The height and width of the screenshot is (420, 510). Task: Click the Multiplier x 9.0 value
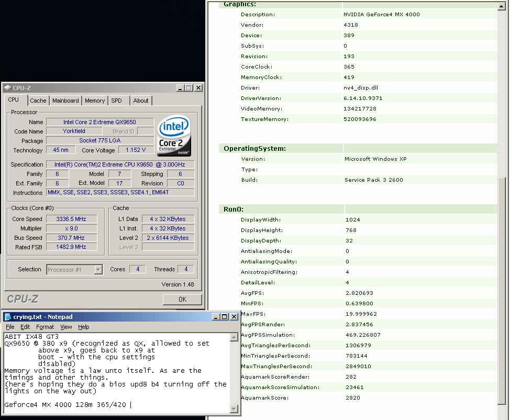click(x=72, y=228)
